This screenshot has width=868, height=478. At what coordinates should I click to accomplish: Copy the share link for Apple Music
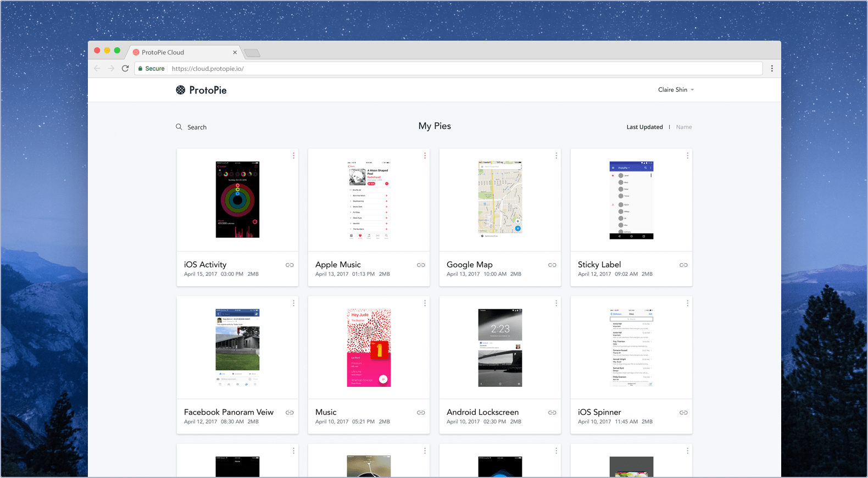(421, 265)
